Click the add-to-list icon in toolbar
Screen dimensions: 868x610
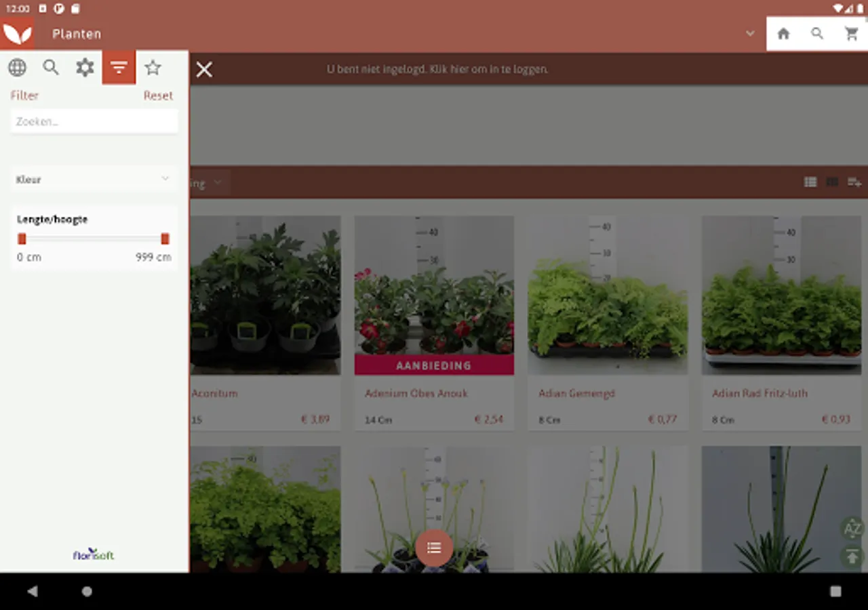point(854,182)
